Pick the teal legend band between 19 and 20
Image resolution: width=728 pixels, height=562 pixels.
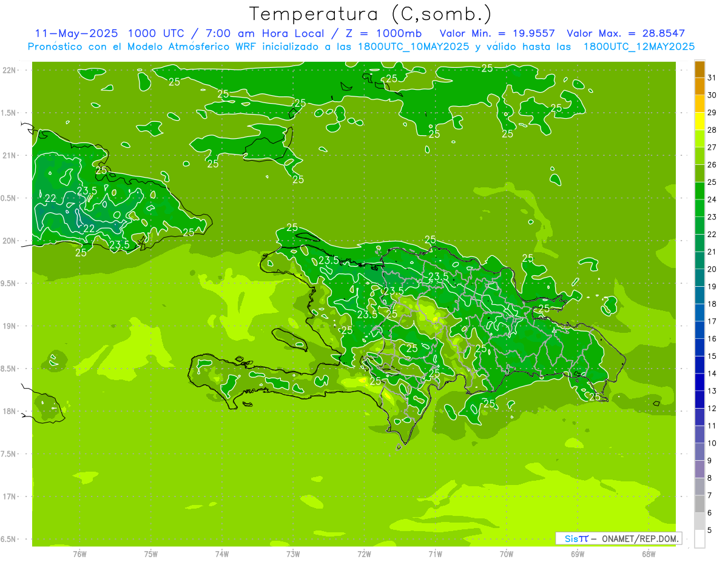(x=699, y=278)
